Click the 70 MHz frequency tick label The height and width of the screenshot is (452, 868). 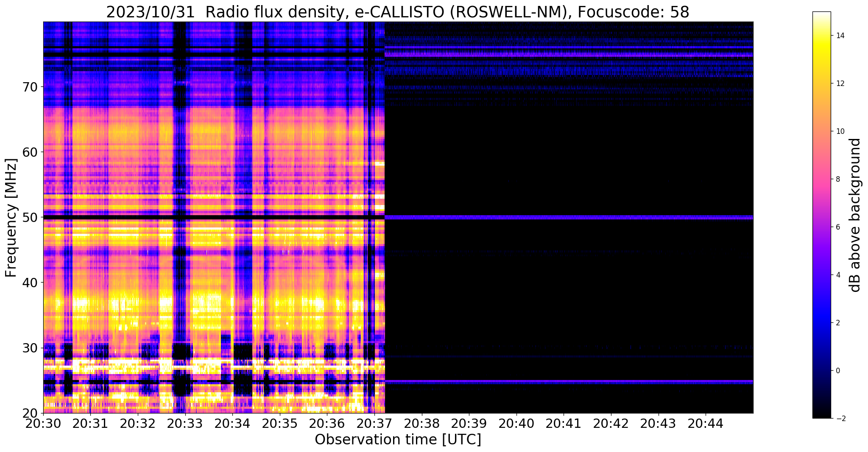pos(30,87)
